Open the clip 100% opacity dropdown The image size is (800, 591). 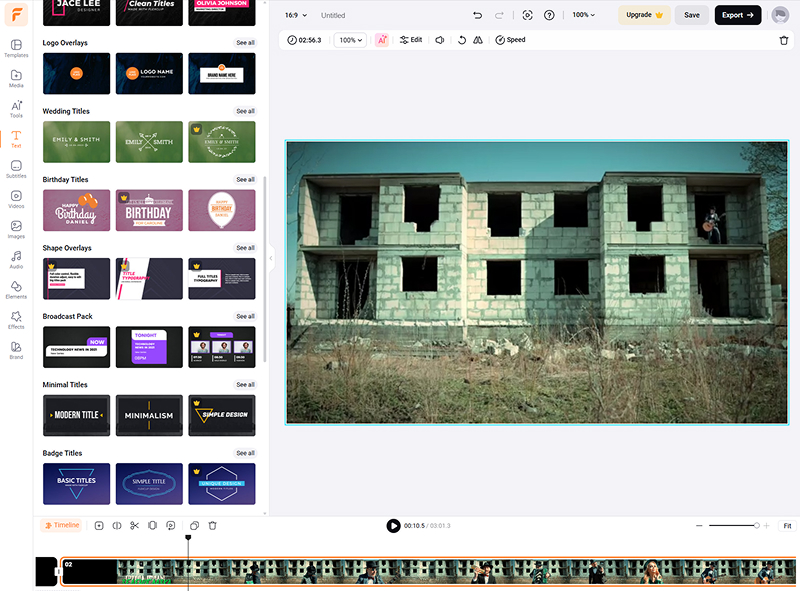350,40
